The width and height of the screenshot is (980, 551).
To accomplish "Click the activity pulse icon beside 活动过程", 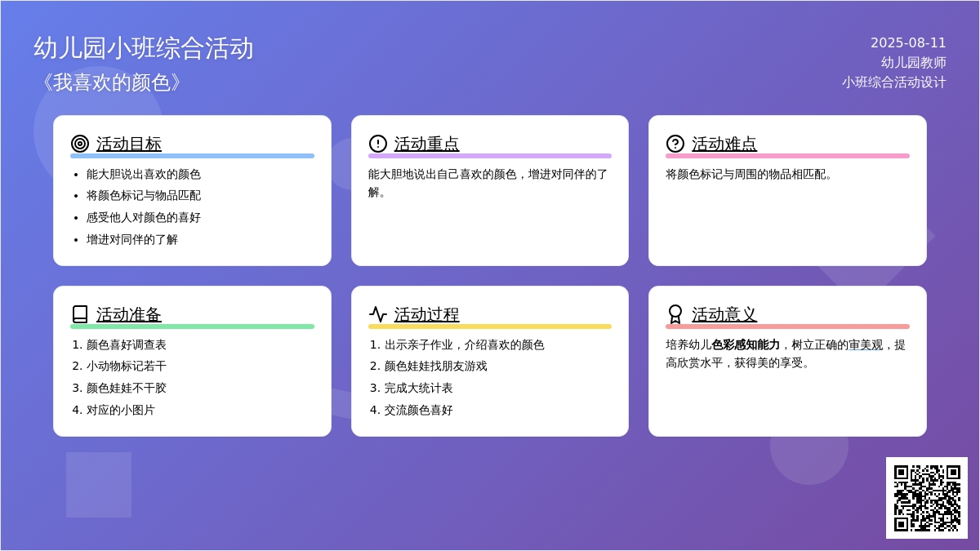I will (x=378, y=314).
